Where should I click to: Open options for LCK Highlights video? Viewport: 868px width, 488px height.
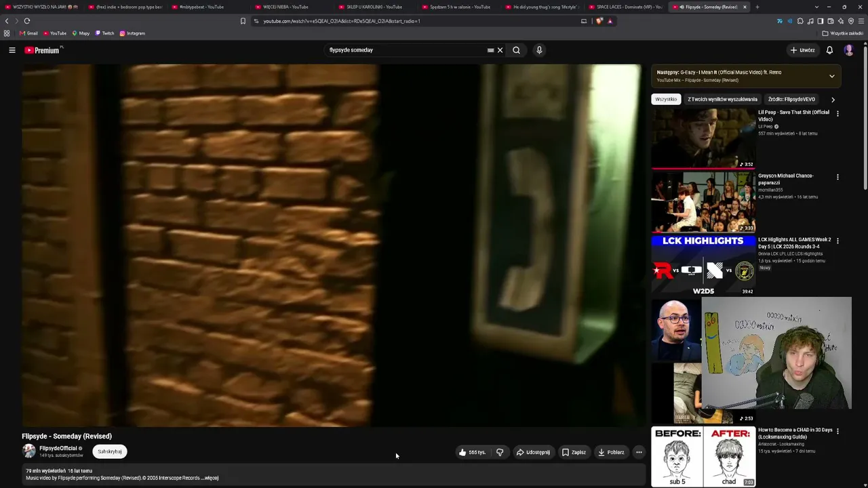click(x=837, y=241)
